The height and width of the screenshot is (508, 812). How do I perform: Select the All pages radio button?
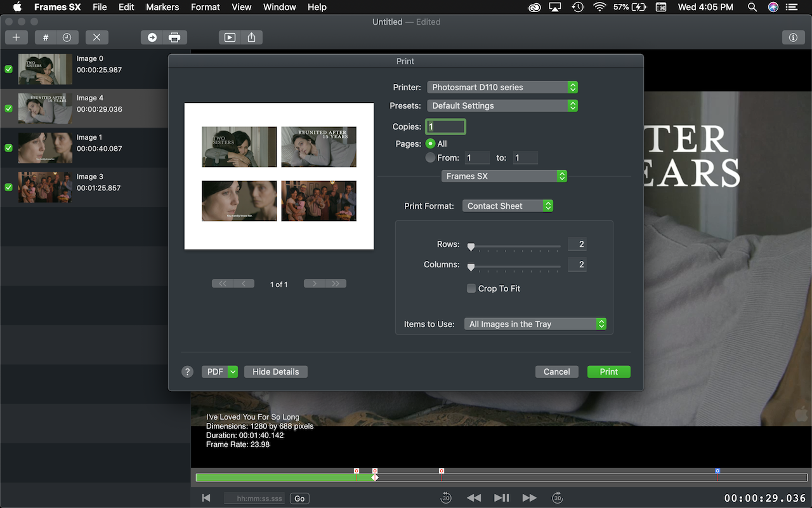[431, 144]
